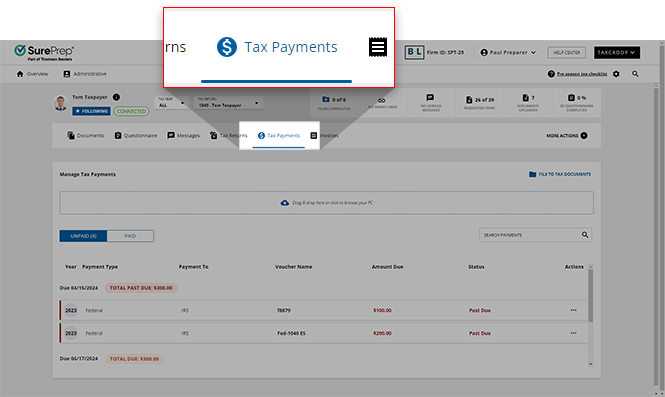Image resolution: width=665 pixels, height=397 pixels.
Task: Click the drag and drop upload area
Action: click(326, 203)
